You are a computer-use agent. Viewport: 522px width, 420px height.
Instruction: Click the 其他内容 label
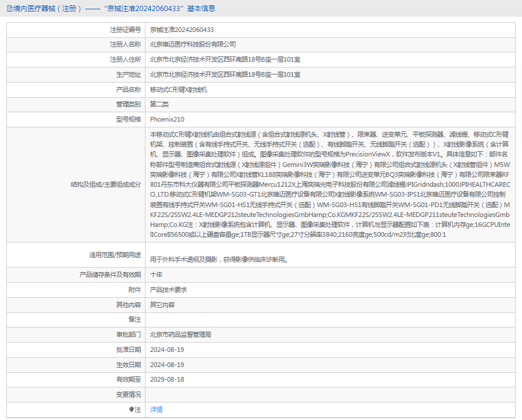pyautogui.click(x=129, y=305)
